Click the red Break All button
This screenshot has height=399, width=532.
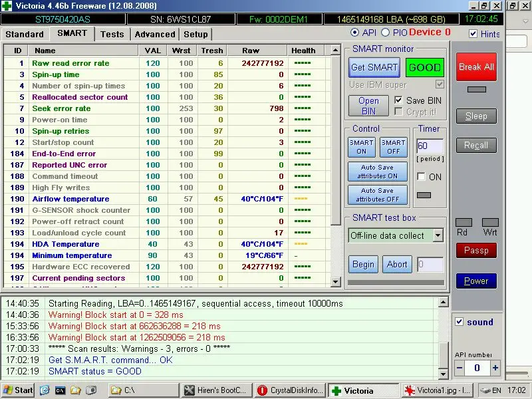tap(476, 67)
